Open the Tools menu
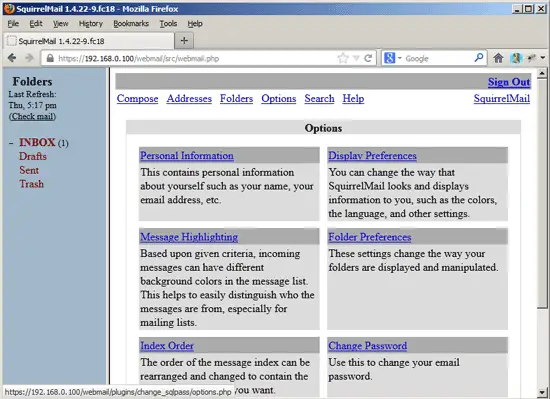Image resolution: width=550 pixels, height=399 pixels. coord(168,23)
